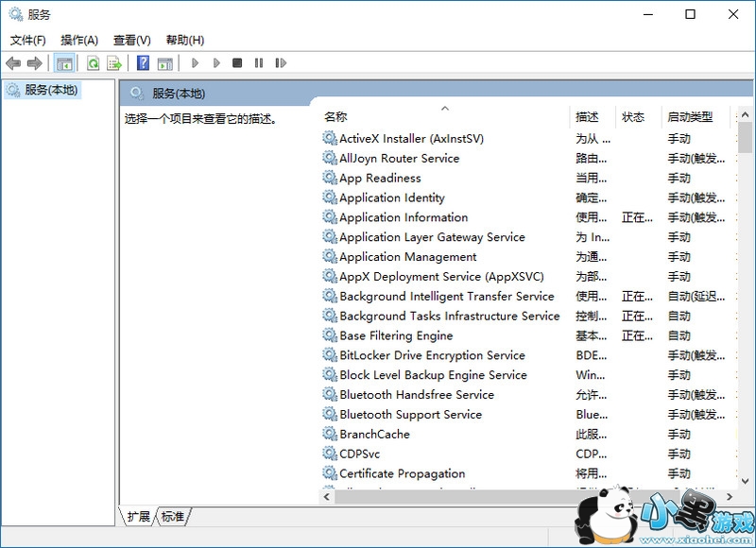Click the gear icon beside BranchCache
Screen dimensions: 756x548
click(x=330, y=434)
